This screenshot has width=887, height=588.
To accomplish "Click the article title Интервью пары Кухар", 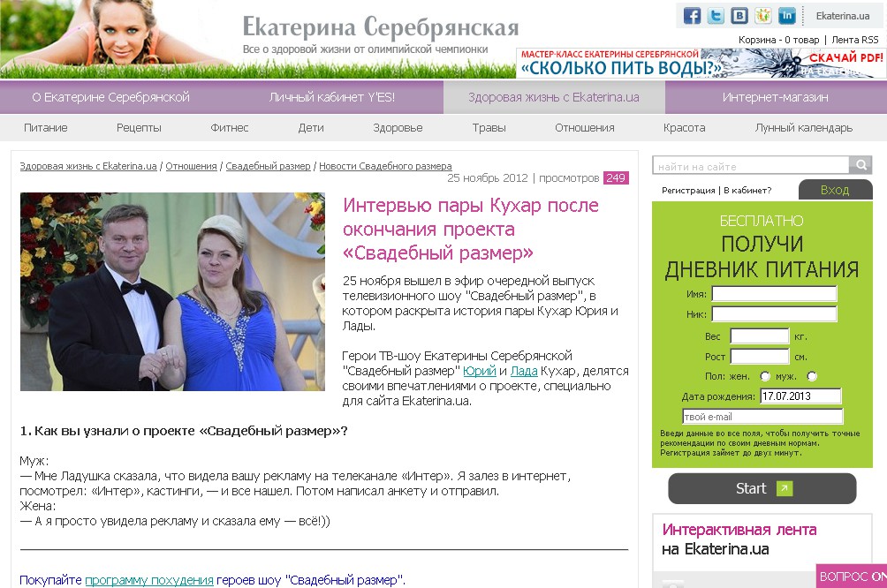I will pyautogui.click(x=471, y=229).
